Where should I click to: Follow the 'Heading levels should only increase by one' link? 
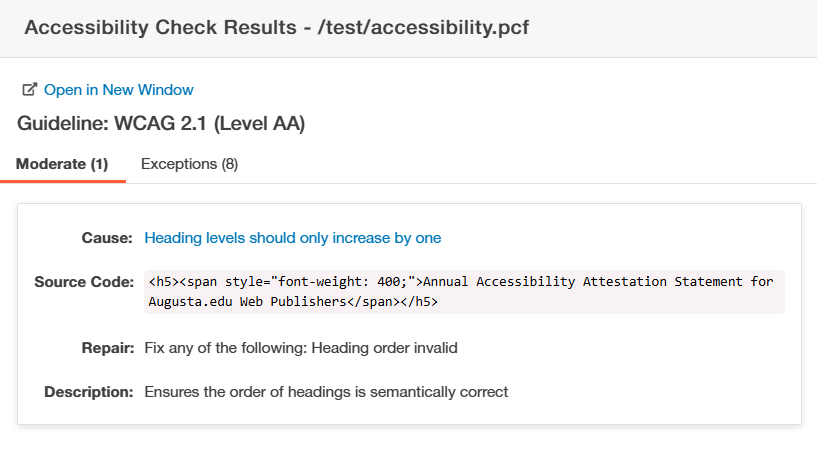292,238
